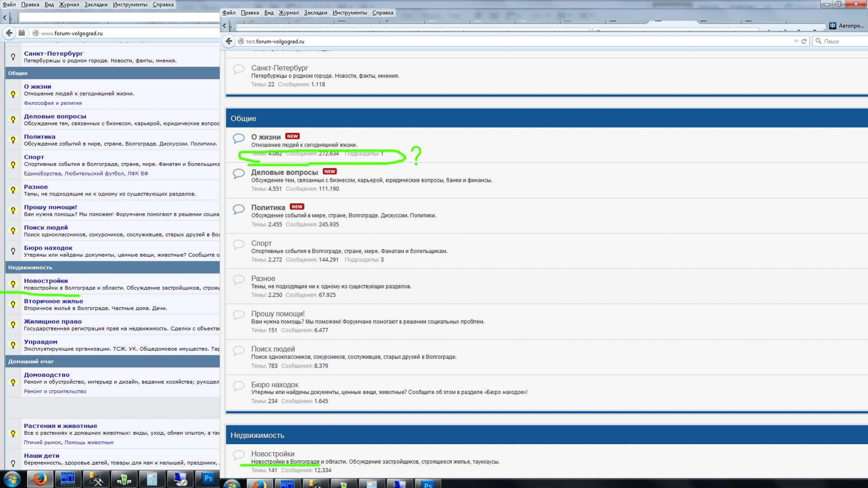Screen dimensions: 868x488
Task: Click the Windows Start button
Action: (12, 479)
